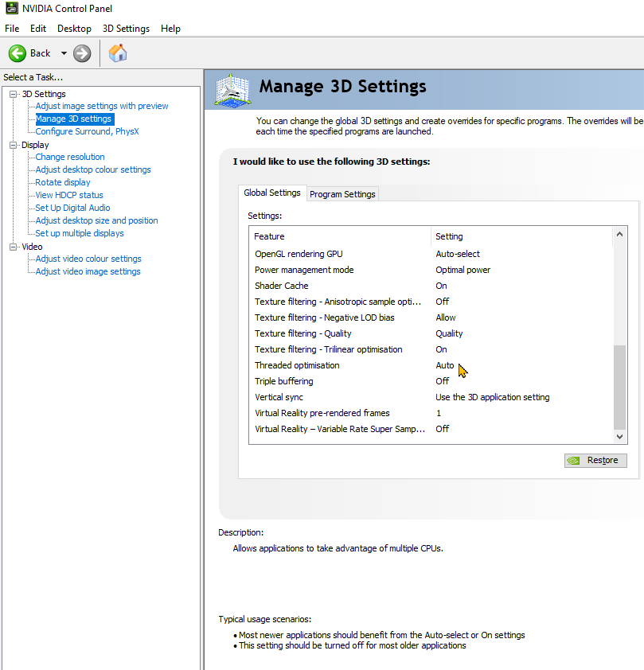Open the Edit menu
This screenshot has height=670, width=644.
[x=38, y=29]
